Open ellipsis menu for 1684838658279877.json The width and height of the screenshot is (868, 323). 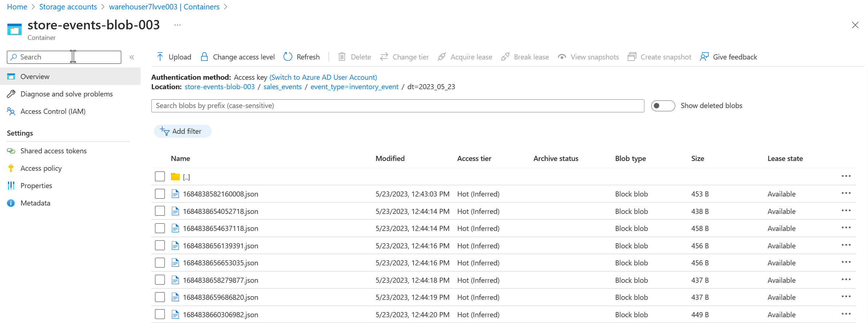846,279
